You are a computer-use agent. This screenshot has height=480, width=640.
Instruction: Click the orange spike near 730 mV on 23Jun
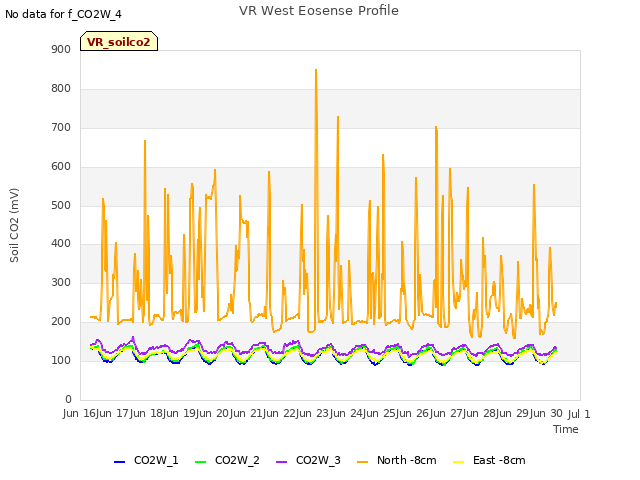[x=338, y=117]
